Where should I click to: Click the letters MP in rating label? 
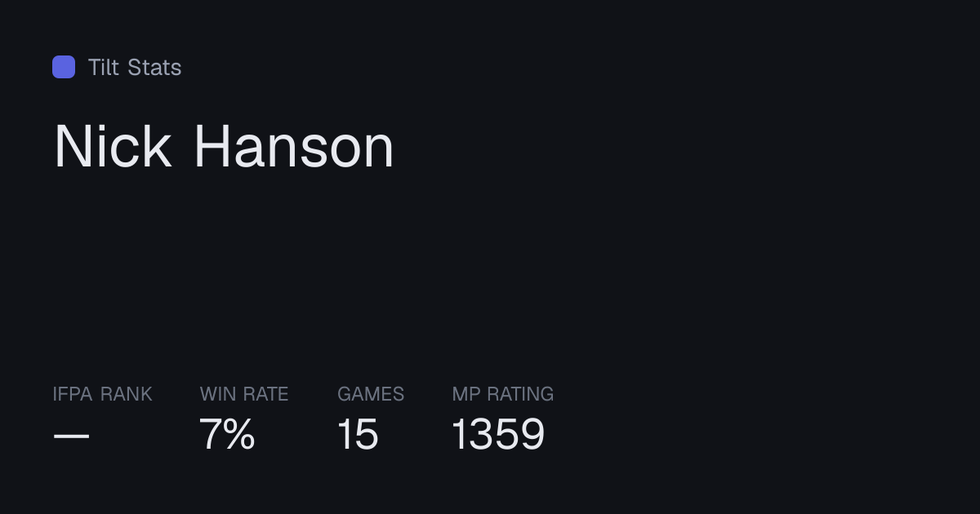(466, 394)
